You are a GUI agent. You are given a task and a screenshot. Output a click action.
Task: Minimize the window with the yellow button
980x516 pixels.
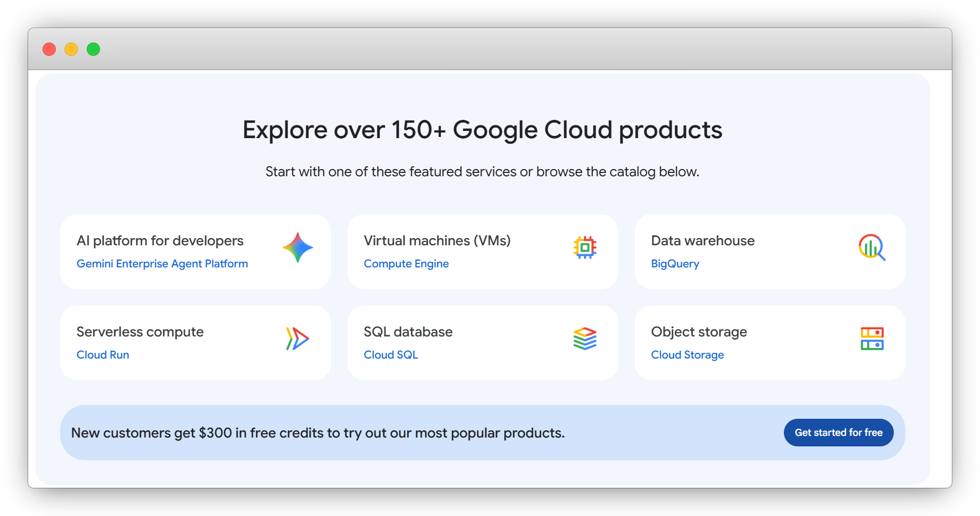tap(71, 49)
